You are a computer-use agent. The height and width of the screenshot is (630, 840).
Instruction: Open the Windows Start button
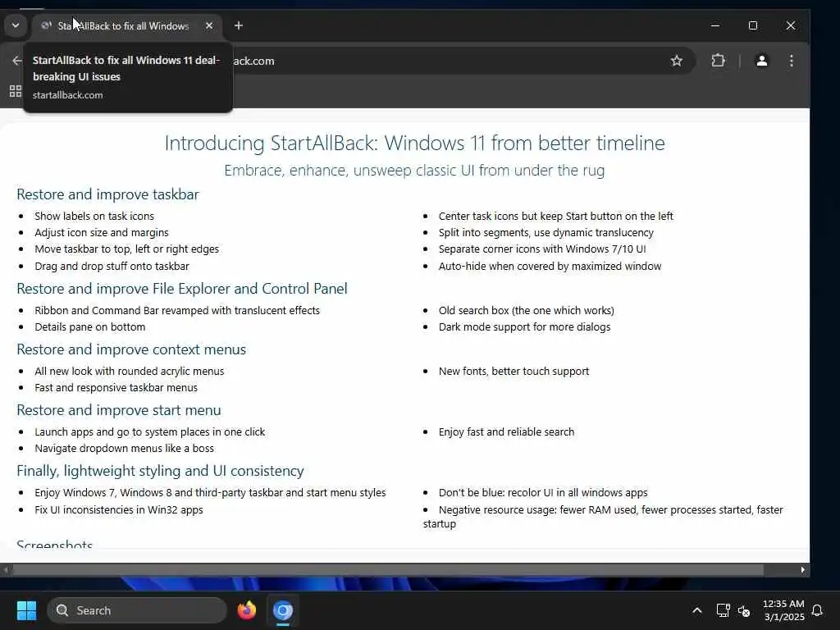[x=26, y=610]
